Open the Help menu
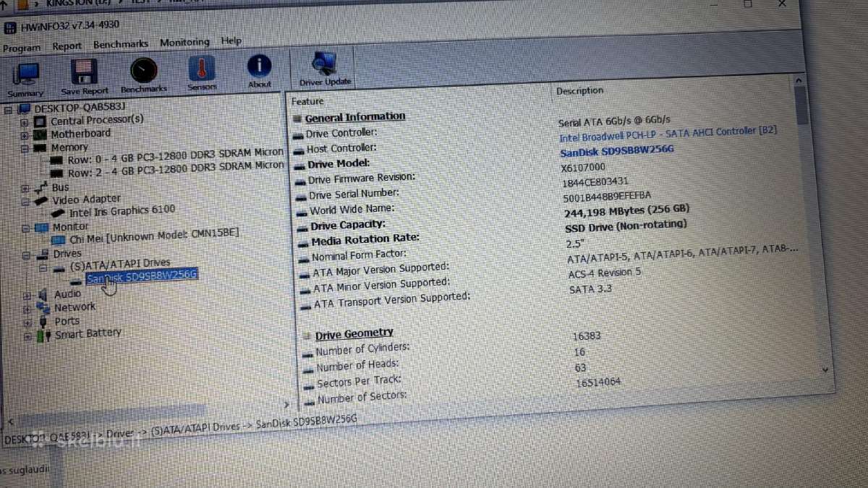Screen dimensions: 868x488 point(231,41)
